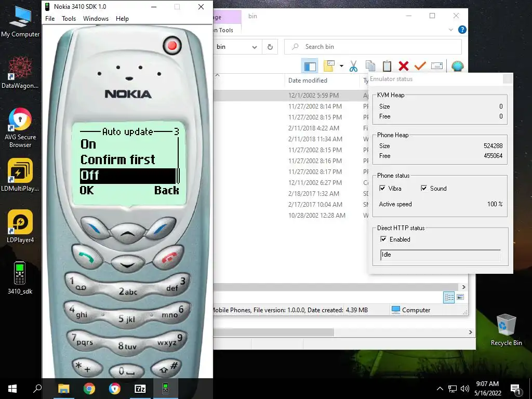Tap the 3 def key on keypad

175,284
